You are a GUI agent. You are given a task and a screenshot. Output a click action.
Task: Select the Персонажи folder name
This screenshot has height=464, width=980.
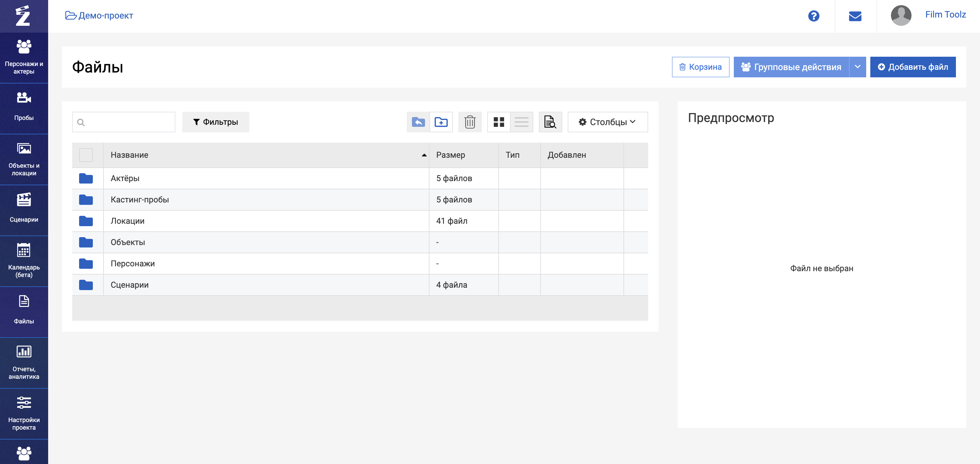[132, 264]
